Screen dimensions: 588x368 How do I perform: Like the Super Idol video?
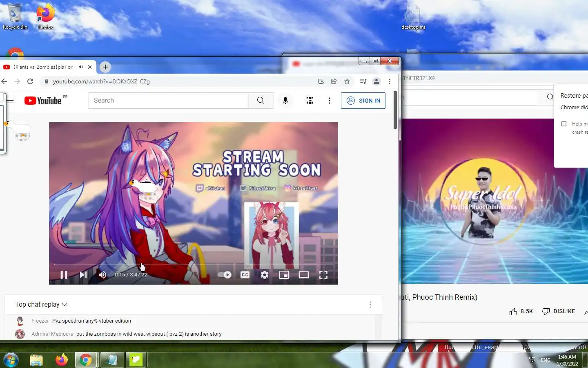click(x=521, y=312)
